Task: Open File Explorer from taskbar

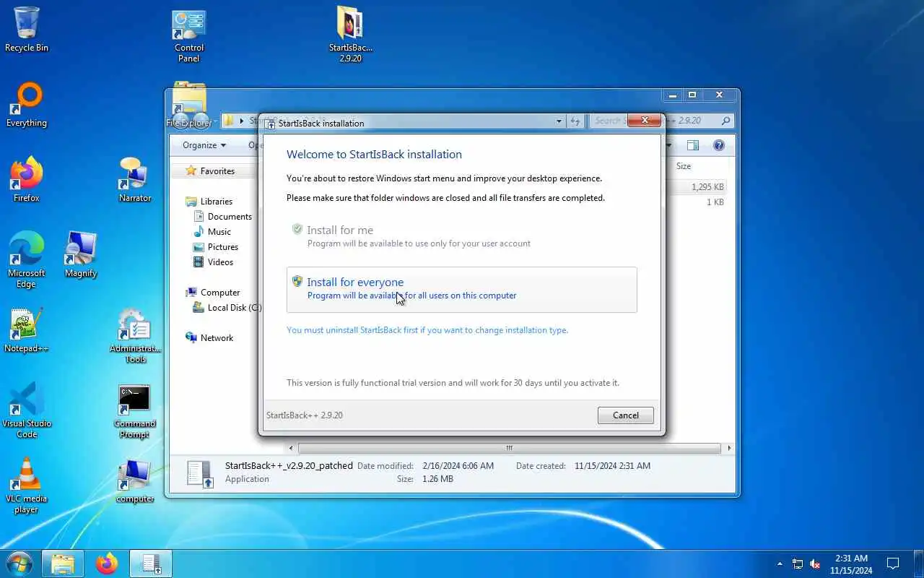Action: pos(63,564)
